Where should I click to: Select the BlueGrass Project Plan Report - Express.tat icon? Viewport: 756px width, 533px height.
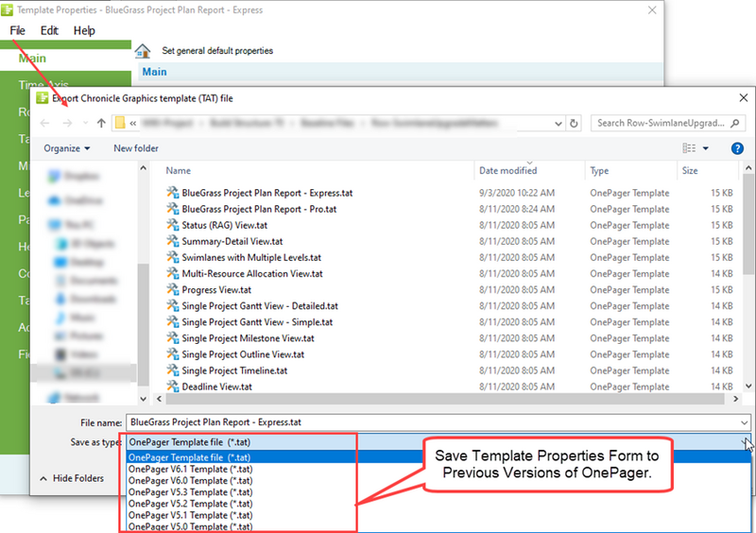173,193
